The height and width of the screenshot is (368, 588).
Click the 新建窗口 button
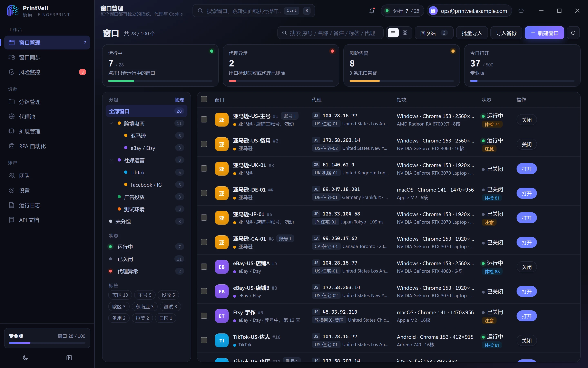[x=544, y=33]
